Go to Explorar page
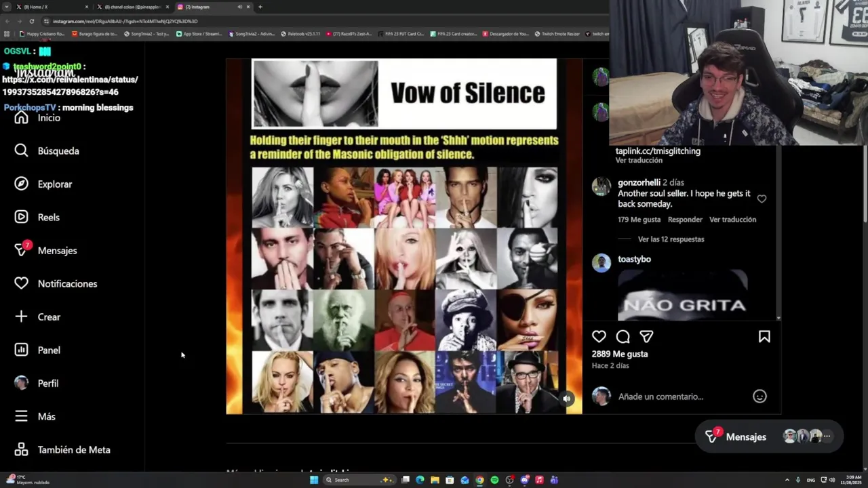Image resolution: width=868 pixels, height=488 pixels. click(x=43, y=184)
